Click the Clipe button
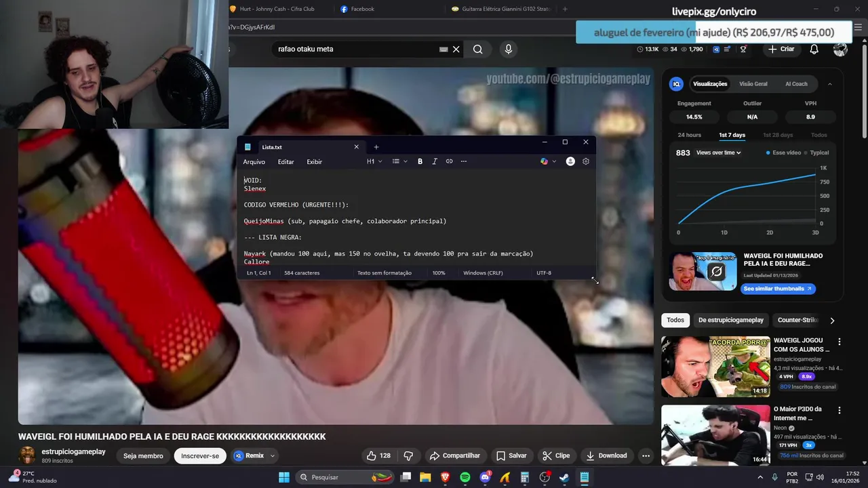868x488 pixels. coord(556,455)
